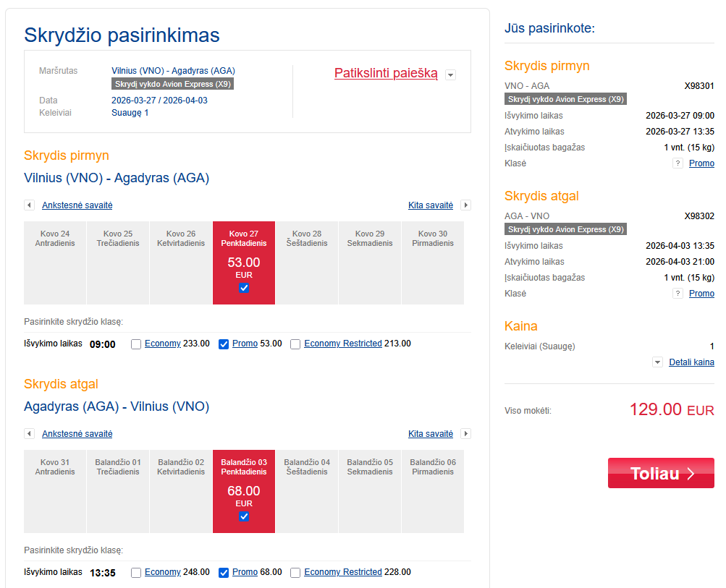Image resolution: width=726 pixels, height=588 pixels.
Task: Click next week arrow icon for return flight
Action: [466, 434]
